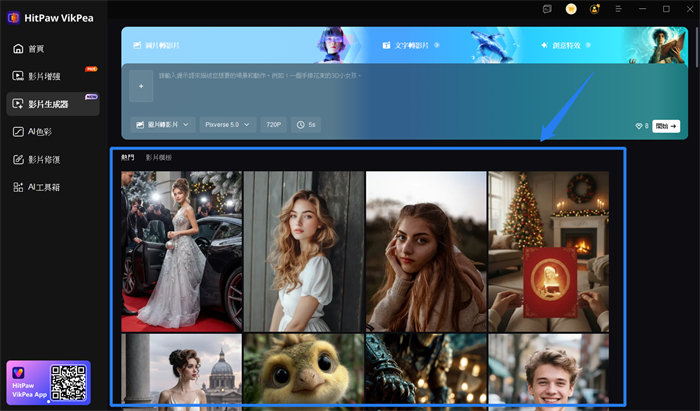Open the 首頁 home page in sidebar
700x411 pixels.
coord(36,48)
